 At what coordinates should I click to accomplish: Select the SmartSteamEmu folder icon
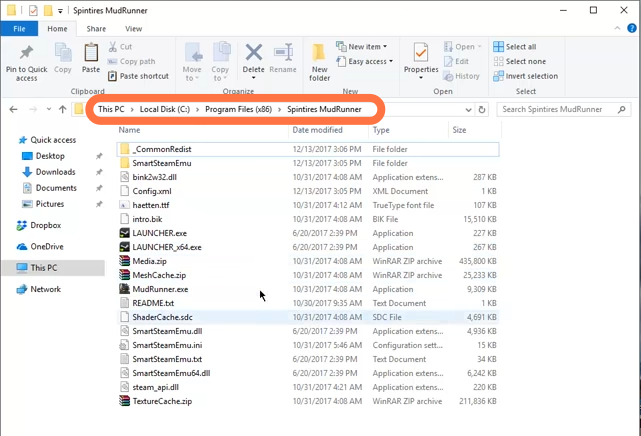coord(125,163)
